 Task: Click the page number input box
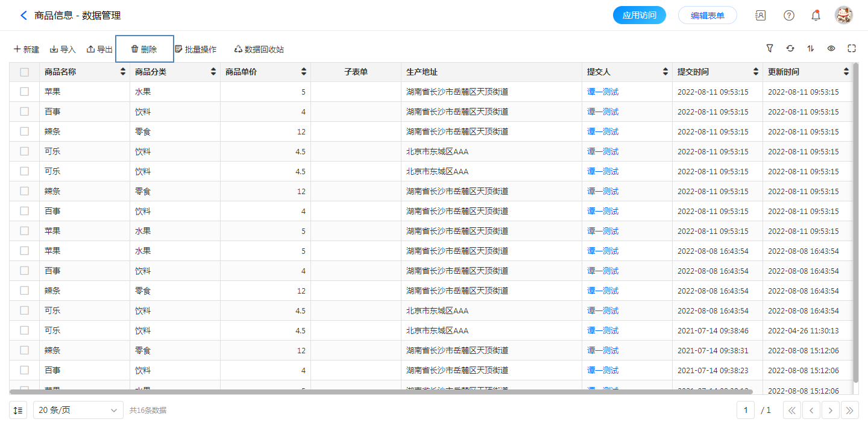coord(746,411)
